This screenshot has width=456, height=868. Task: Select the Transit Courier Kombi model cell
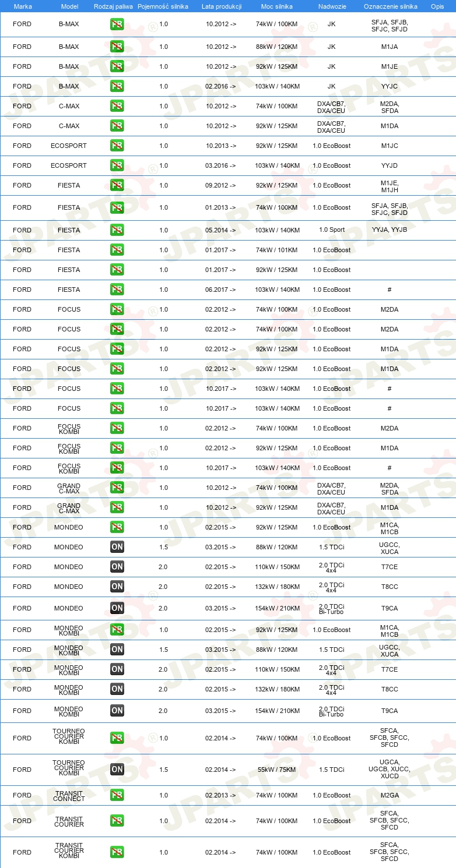tap(69, 851)
